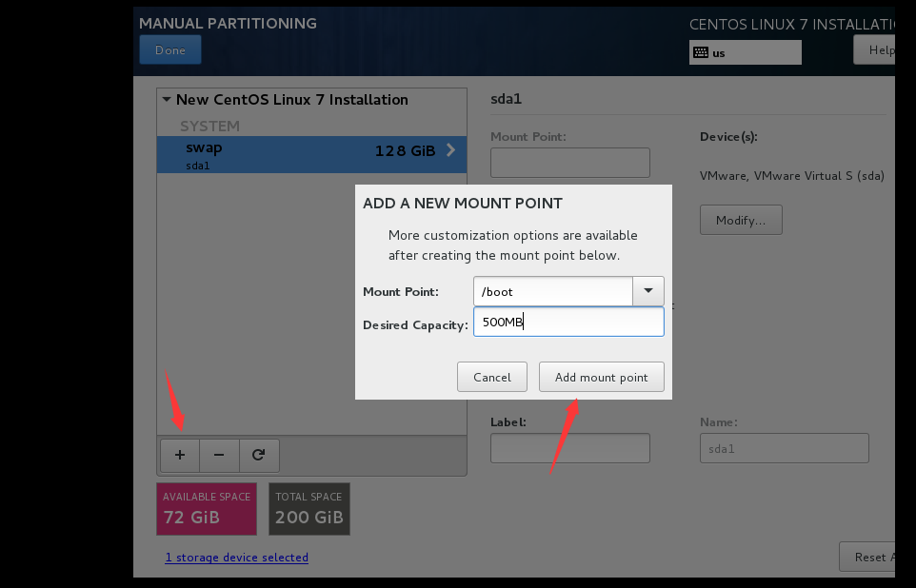
Task: Click the Name field showing sda1
Action: pyautogui.click(x=784, y=448)
